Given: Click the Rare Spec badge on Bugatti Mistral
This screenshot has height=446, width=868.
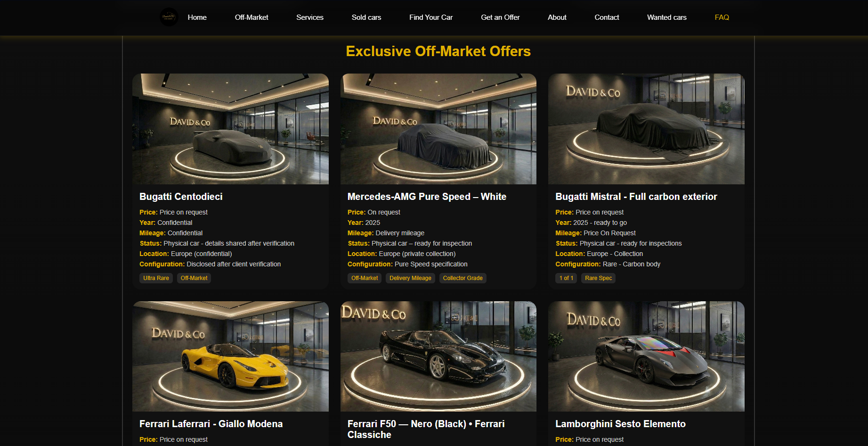Looking at the screenshot, I should pos(598,278).
